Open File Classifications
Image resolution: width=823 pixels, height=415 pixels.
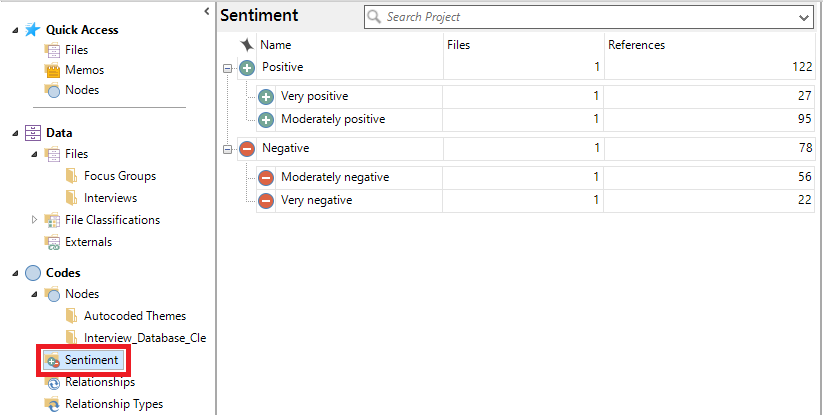(112, 220)
